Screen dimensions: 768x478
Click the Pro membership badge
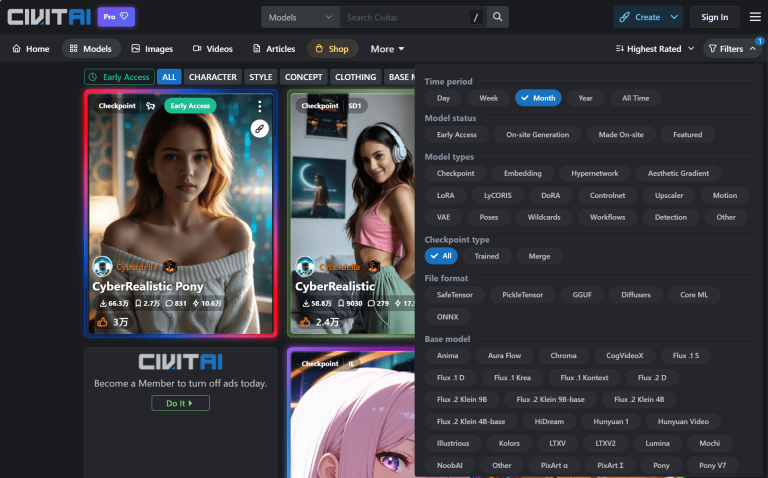116,17
